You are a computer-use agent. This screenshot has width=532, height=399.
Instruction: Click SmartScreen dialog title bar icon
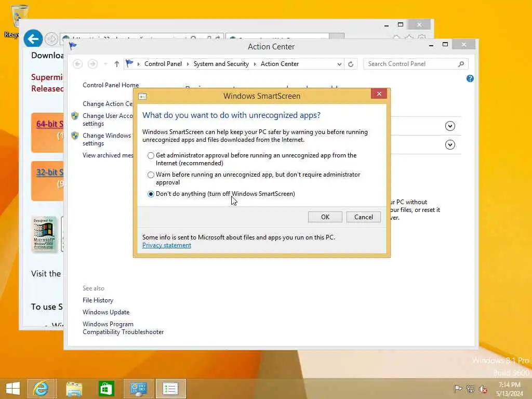[142, 96]
